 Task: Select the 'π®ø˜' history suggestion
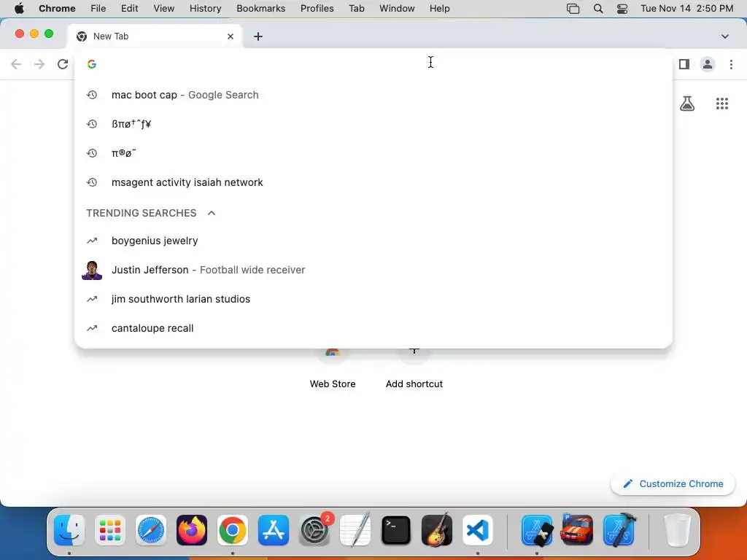coord(373,153)
